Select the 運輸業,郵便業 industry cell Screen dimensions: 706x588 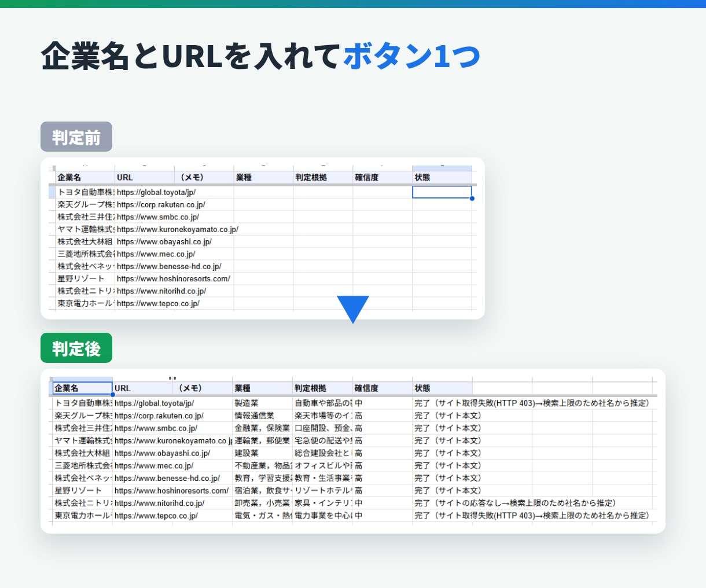point(262,440)
